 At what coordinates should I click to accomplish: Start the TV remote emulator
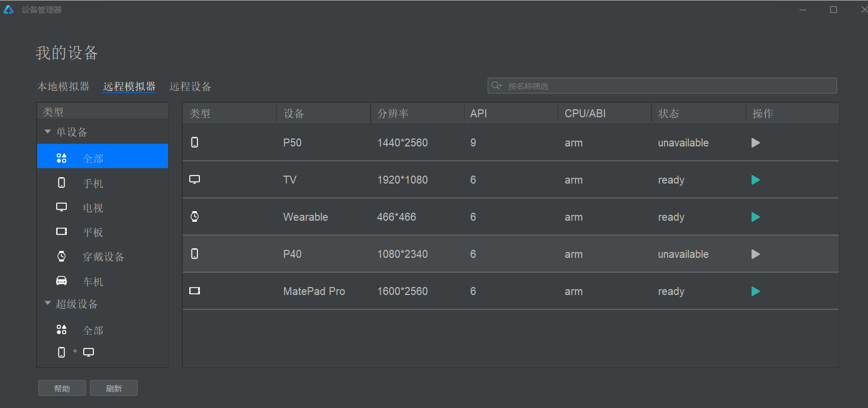[x=756, y=180]
